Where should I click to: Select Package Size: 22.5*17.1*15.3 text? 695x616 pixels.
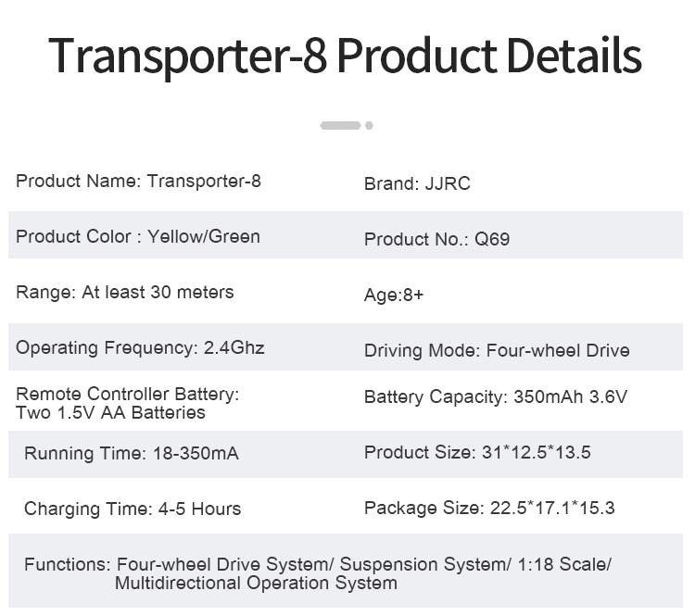489,508
